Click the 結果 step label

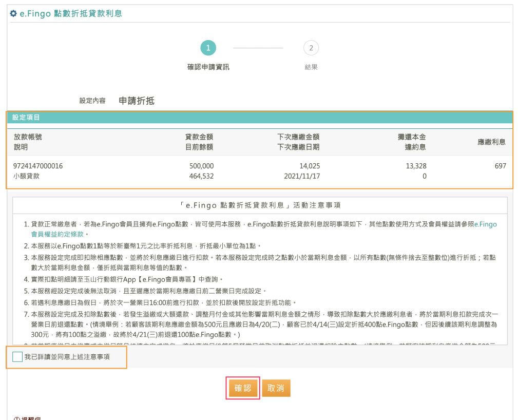(311, 67)
